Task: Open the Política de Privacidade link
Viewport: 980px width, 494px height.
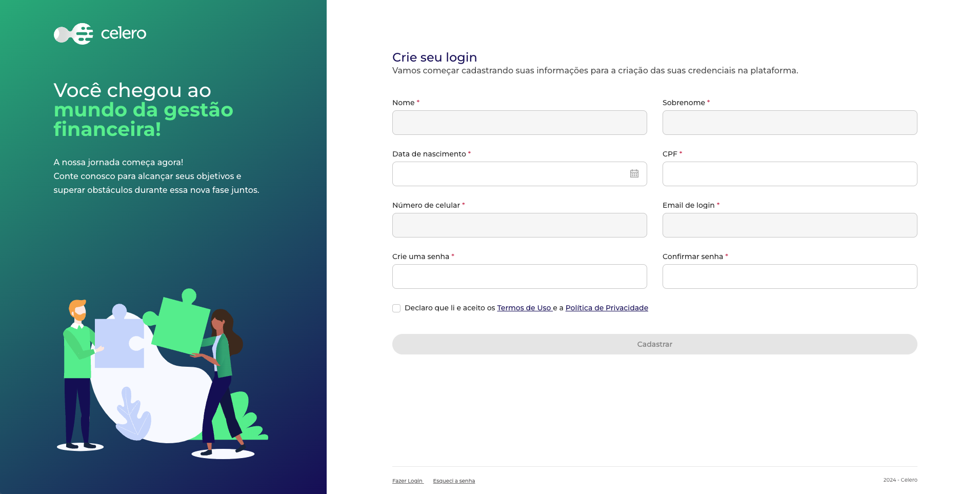Action: (607, 308)
